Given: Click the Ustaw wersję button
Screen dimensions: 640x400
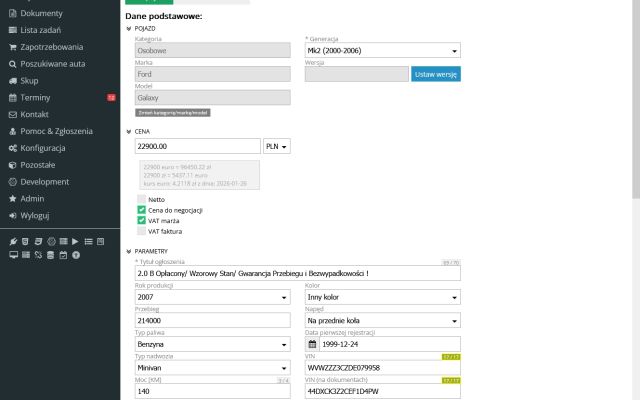Looking at the screenshot, I should click(x=436, y=74).
